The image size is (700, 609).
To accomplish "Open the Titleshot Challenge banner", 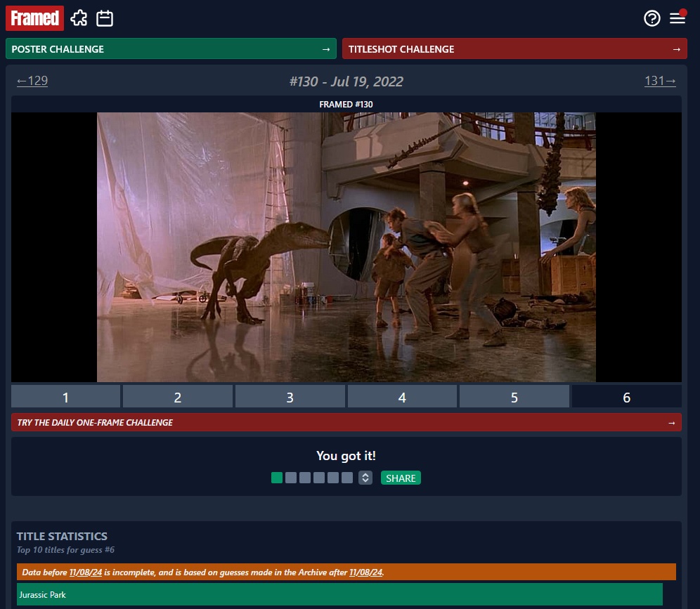I will 514,48.
